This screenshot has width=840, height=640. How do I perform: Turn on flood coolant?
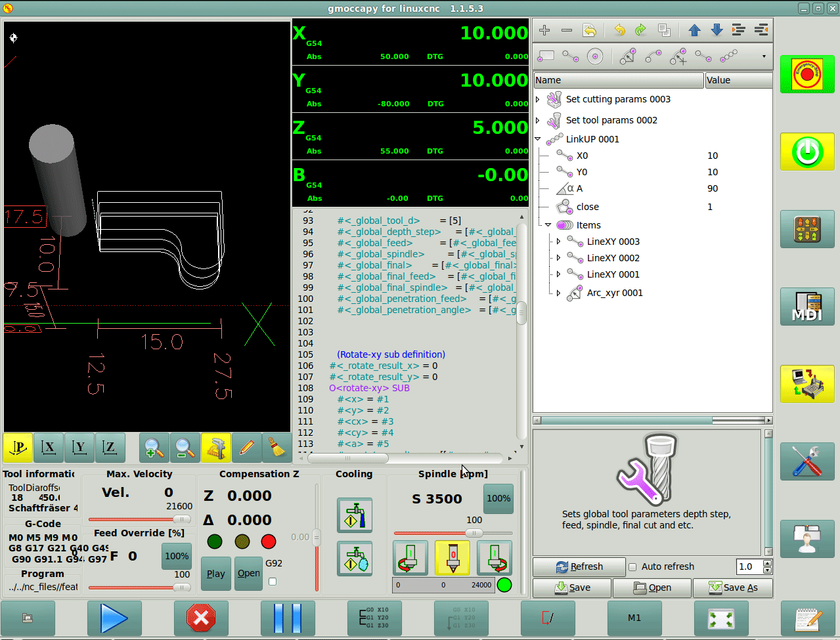point(355,515)
